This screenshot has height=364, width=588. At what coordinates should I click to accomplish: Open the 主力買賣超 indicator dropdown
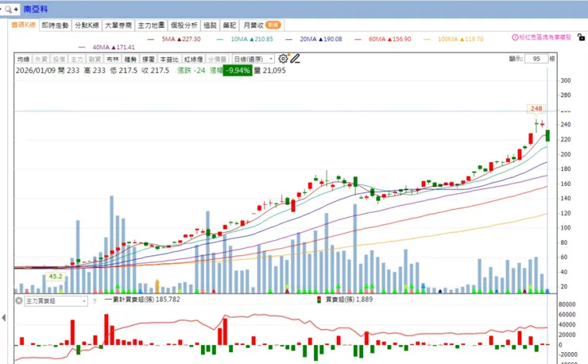point(56,301)
